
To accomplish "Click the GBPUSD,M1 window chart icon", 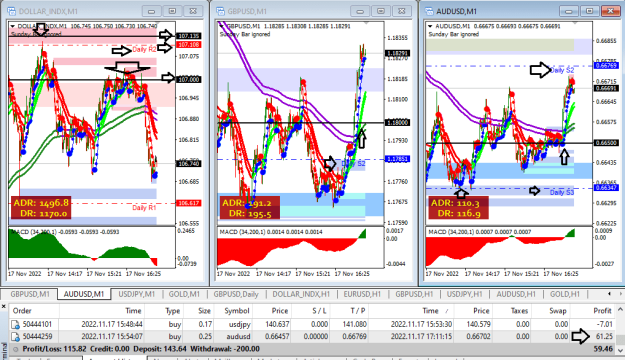I will pos(220,11).
